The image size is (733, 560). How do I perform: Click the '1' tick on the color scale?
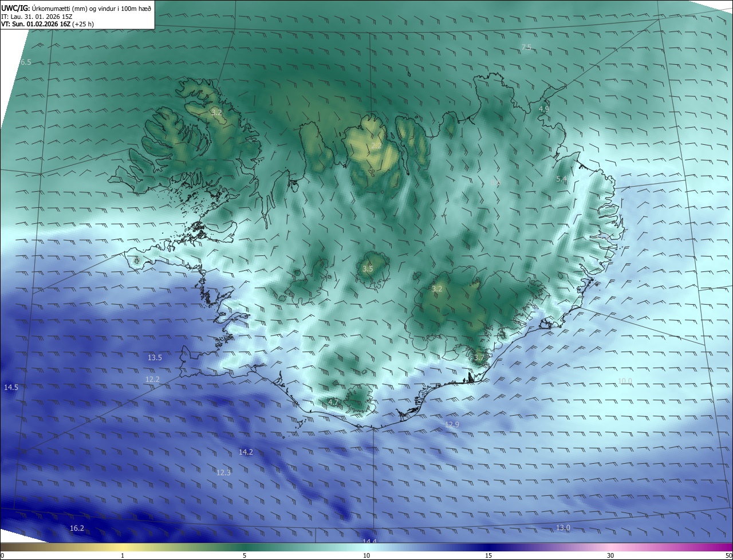123,555
